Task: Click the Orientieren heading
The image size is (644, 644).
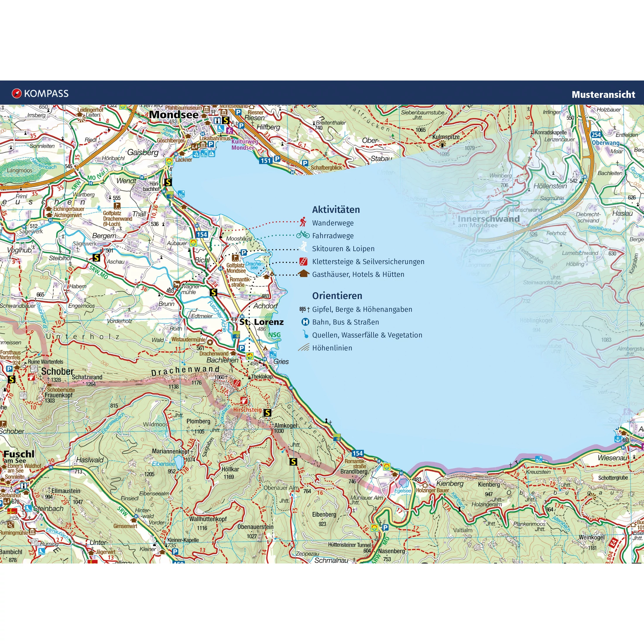Action: tap(337, 296)
